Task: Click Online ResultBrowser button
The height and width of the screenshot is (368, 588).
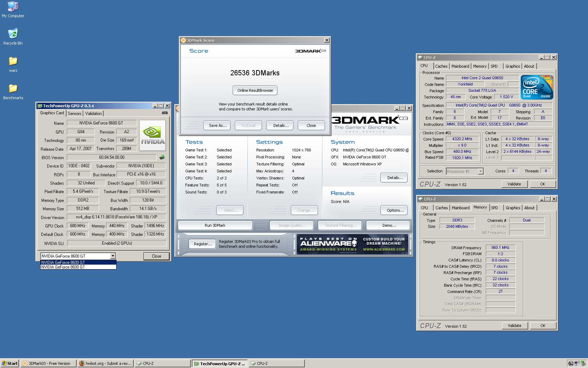Action: (255, 90)
